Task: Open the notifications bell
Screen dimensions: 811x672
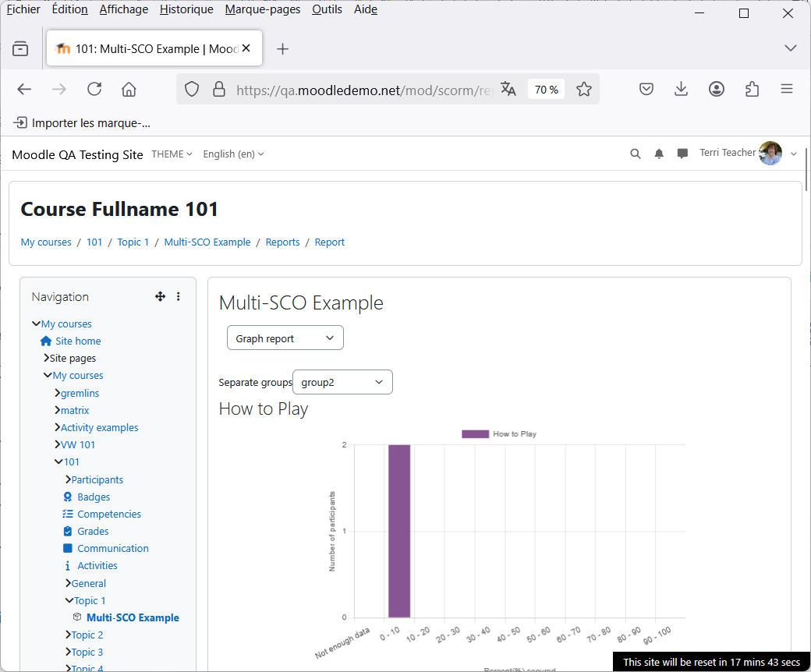Action: tap(659, 154)
